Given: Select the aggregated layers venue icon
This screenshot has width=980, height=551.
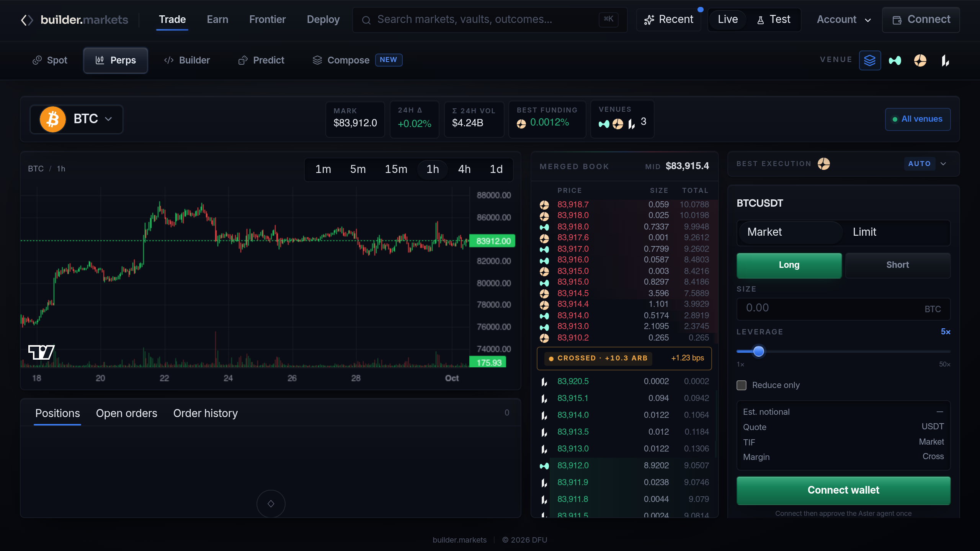Looking at the screenshot, I should pyautogui.click(x=870, y=60).
